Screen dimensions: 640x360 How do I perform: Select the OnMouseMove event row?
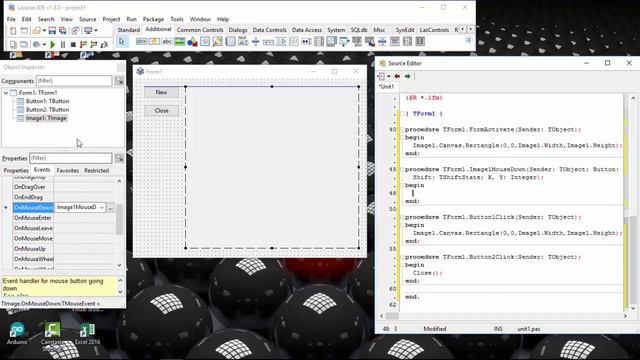(x=64, y=238)
